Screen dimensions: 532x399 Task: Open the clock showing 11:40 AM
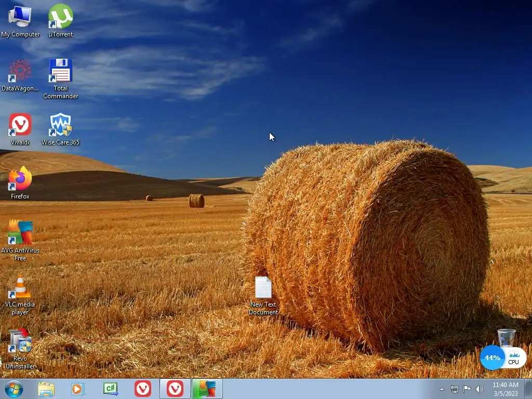[506, 389]
